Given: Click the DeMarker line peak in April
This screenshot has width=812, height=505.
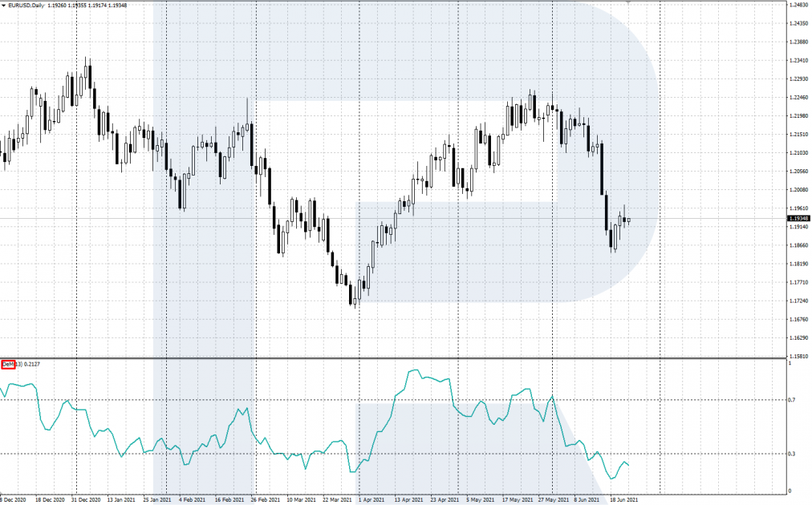Looking at the screenshot, I should [x=414, y=370].
